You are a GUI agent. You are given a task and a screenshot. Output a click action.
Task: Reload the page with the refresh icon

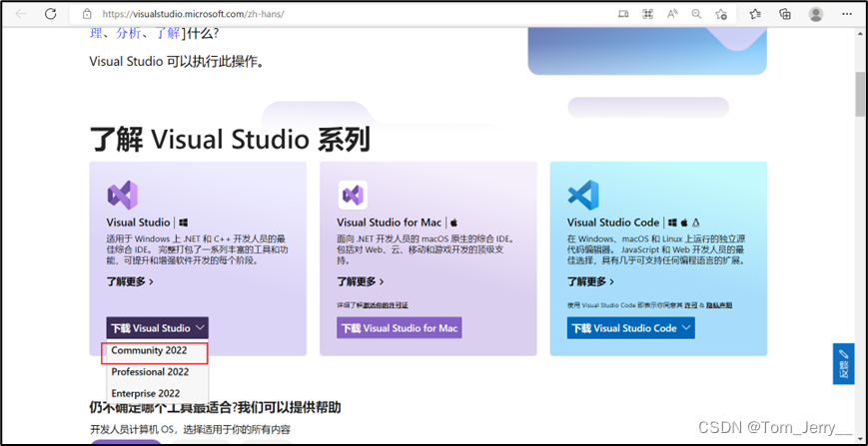coord(50,14)
